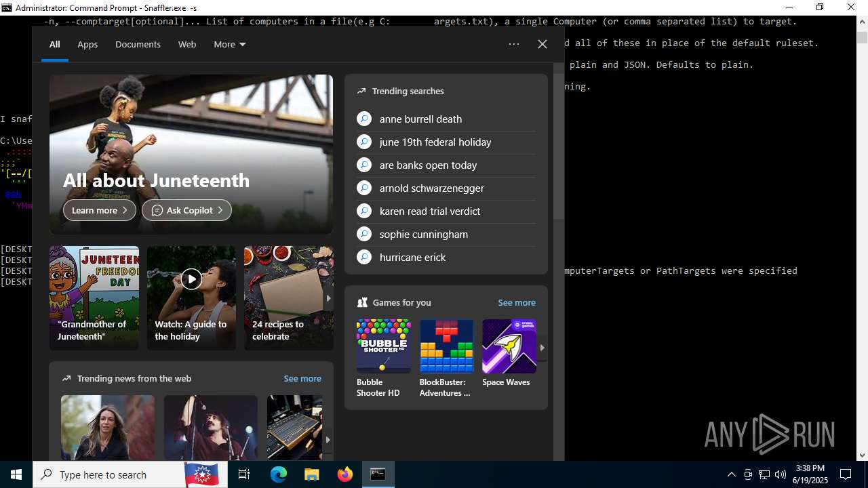Open the network status tray icon
868x488 pixels.
tap(764, 474)
